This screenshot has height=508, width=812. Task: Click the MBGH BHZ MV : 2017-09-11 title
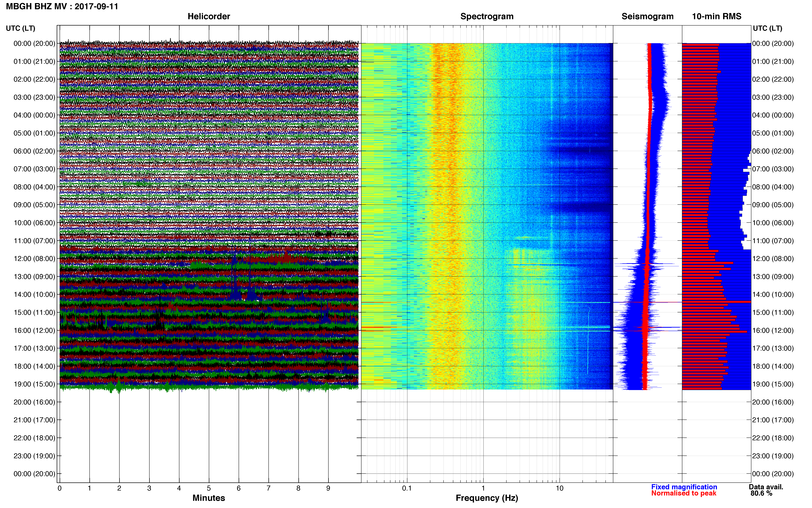point(62,6)
